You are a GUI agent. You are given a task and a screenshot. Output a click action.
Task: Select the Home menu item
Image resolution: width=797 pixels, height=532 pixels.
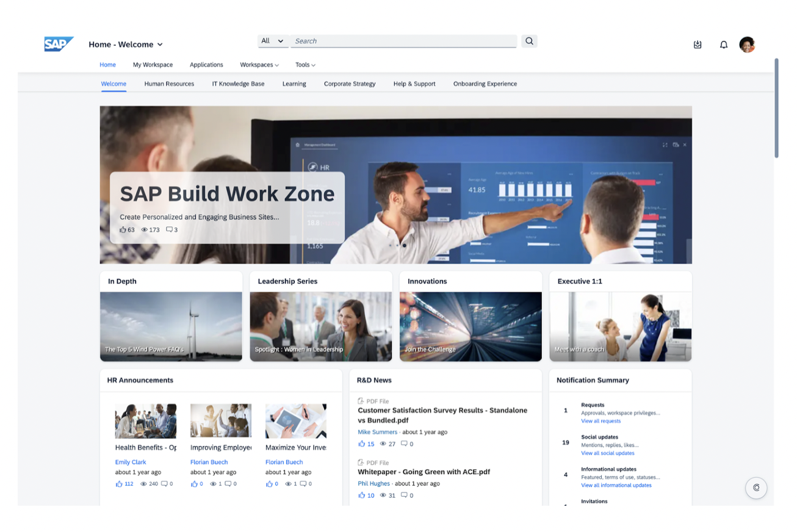tap(107, 65)
